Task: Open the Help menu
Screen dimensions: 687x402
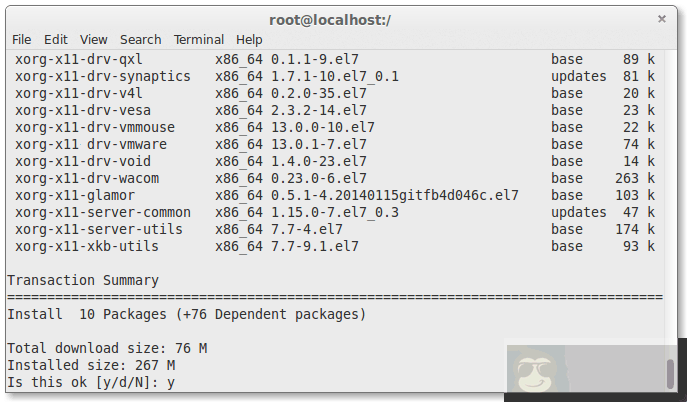Action: (249, 40)
